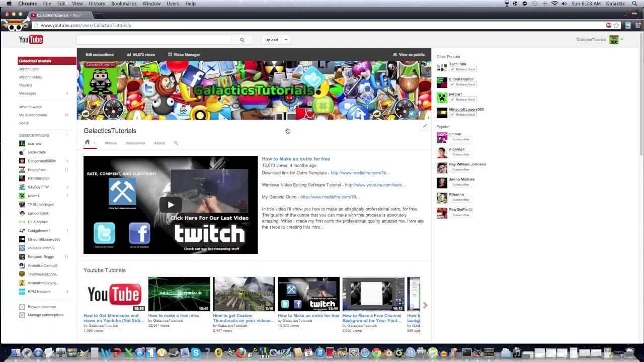Subscribe to Rihanna

[x=460, y=200]
